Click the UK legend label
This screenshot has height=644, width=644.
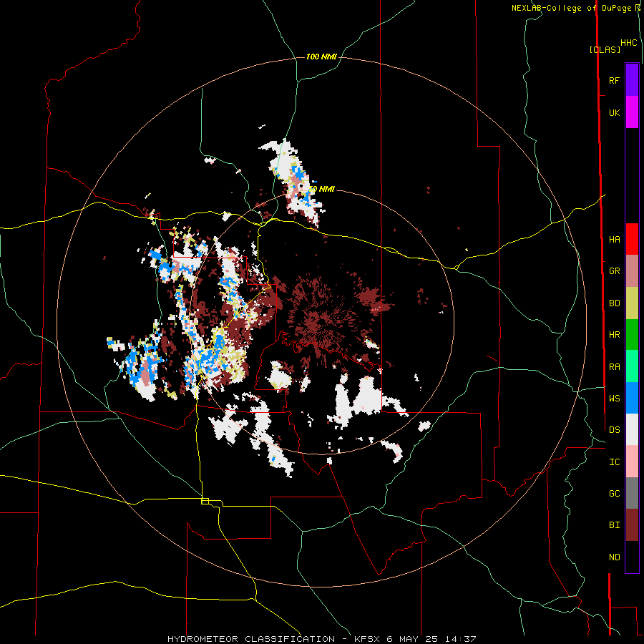click(x=614, y=112)
